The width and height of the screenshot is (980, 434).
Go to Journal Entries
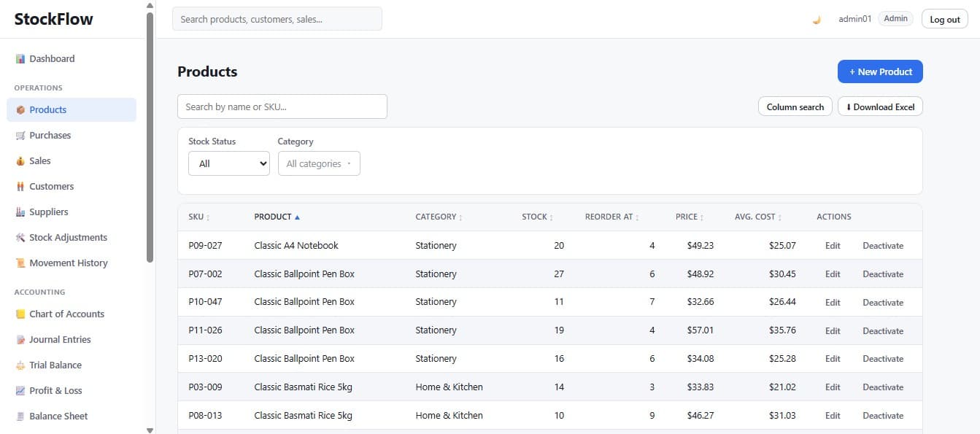pyautogui.click(x=72, y=339)
